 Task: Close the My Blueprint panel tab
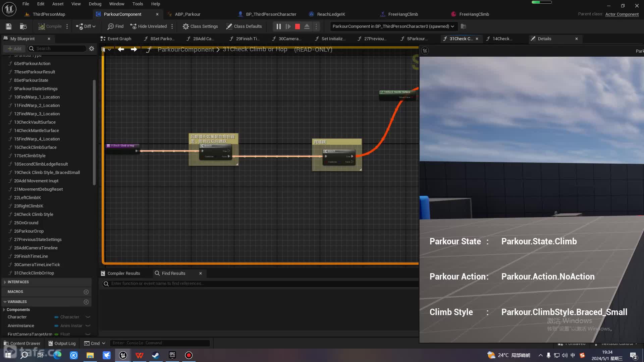pyautogui.click(x=49, y=39)
